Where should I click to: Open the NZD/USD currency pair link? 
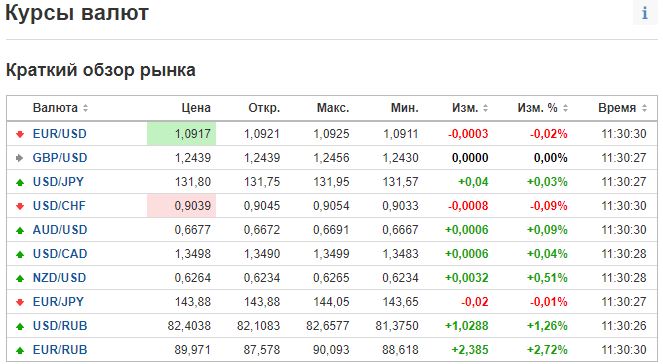coord(60,278)
